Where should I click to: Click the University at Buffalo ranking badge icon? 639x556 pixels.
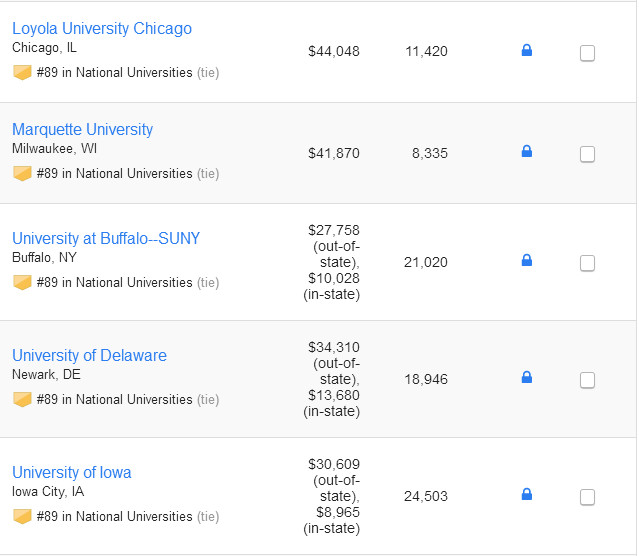tap(22, 282)
